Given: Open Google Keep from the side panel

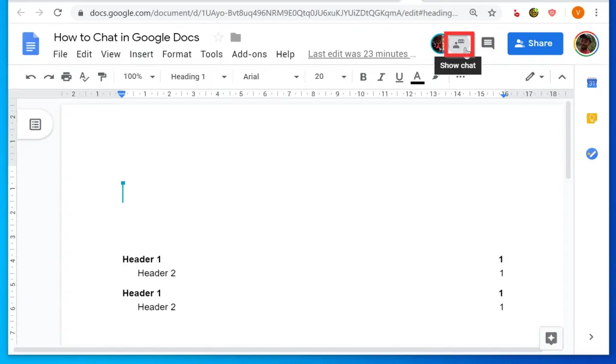Looking at the screenshot, I should click(591, 118).
